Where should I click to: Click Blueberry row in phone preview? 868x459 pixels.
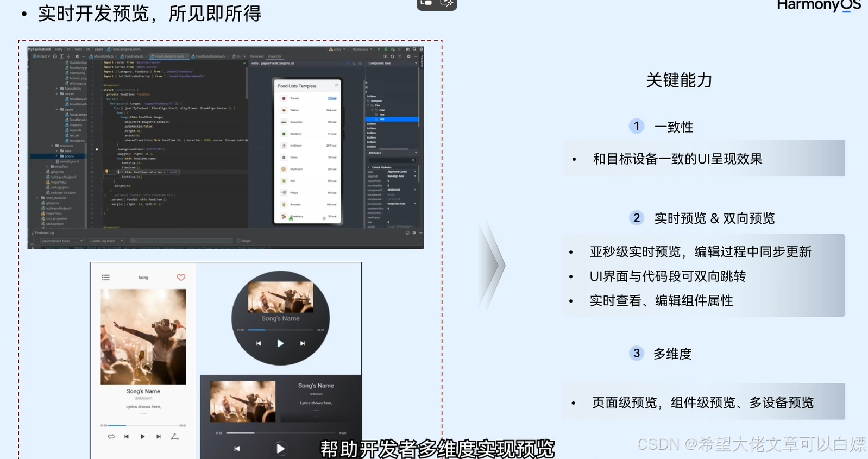307,134
